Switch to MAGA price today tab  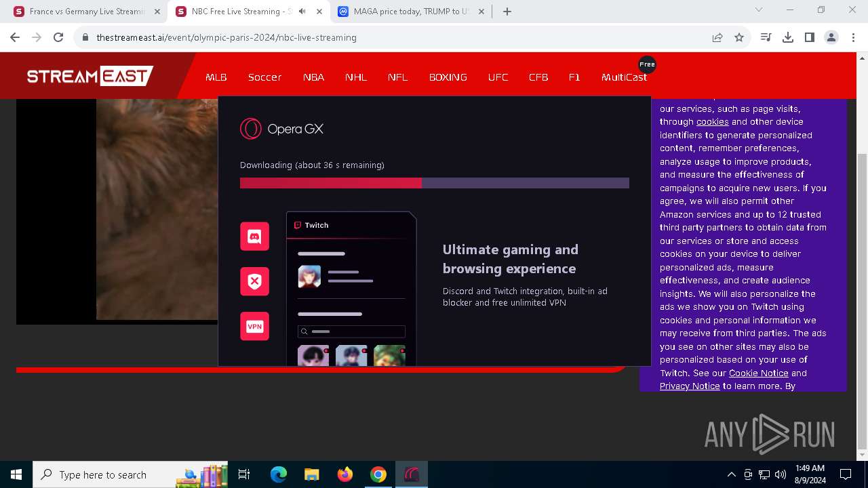(x=412, y=12)
